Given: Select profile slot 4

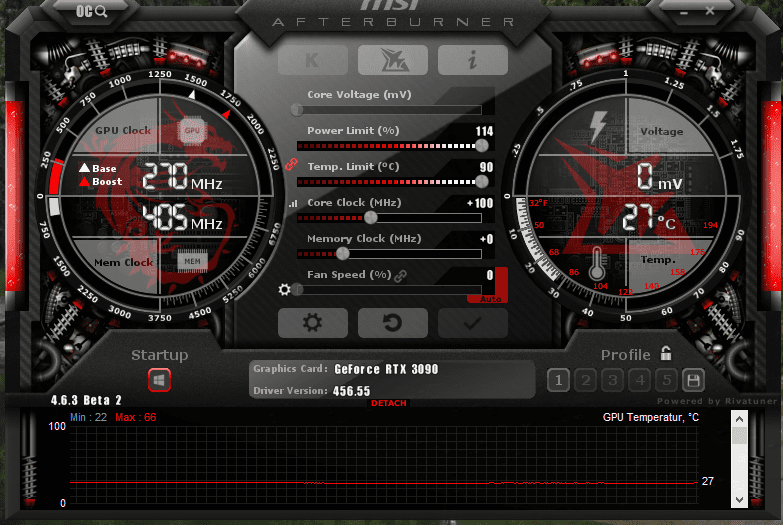Looking at the screenshot, I should coord(640,381).
